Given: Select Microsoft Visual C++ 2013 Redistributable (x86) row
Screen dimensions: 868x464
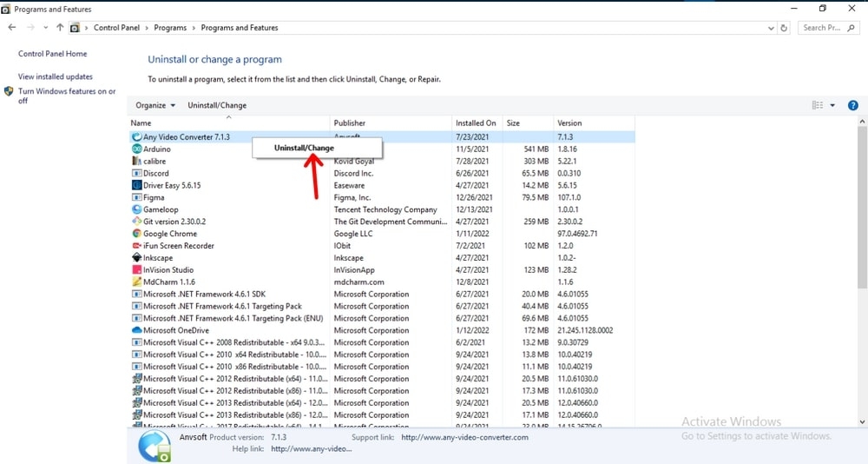Looking at the screenshot, I should [382, 414].
